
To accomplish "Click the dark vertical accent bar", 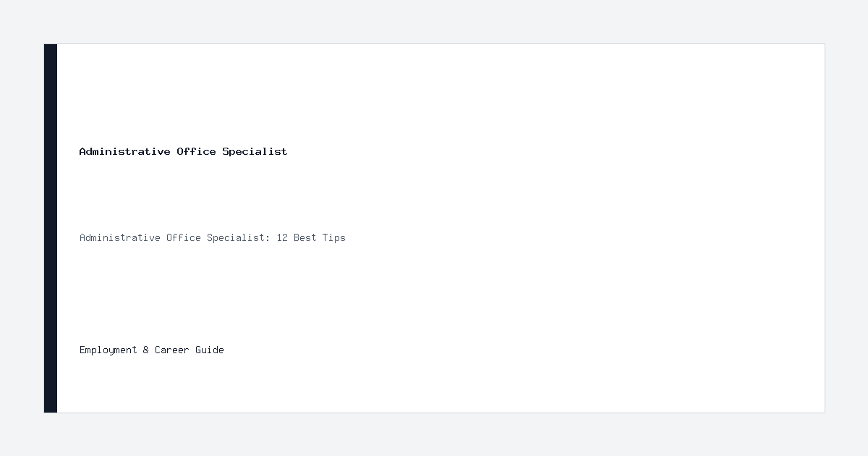I will pyautogui.click(x=51, y=228).
